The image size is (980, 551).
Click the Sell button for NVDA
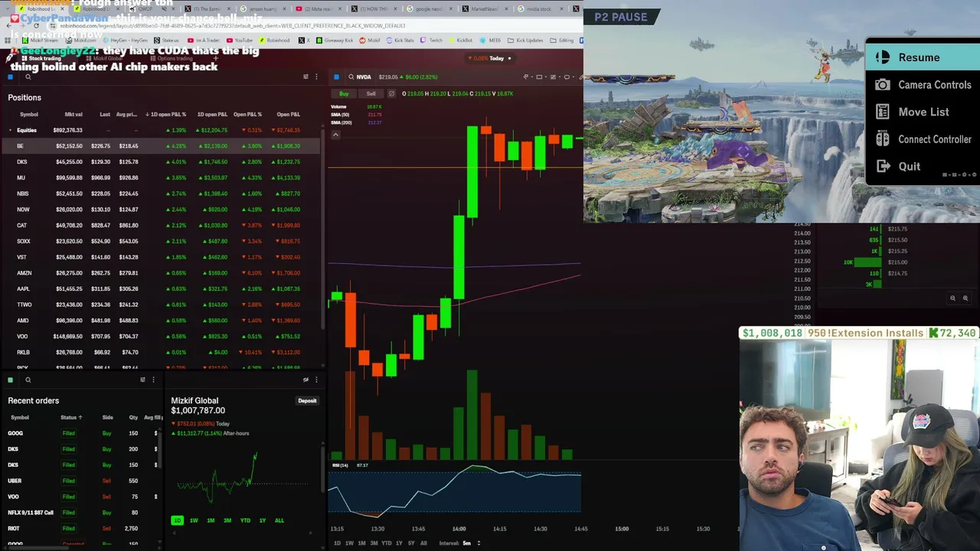(x=371, y=94)
